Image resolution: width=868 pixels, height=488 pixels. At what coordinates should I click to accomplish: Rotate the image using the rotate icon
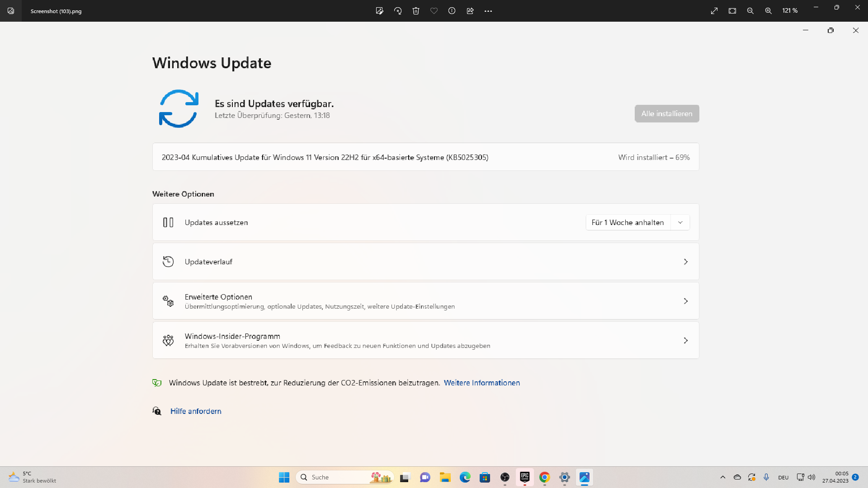(x=398, y=11)
